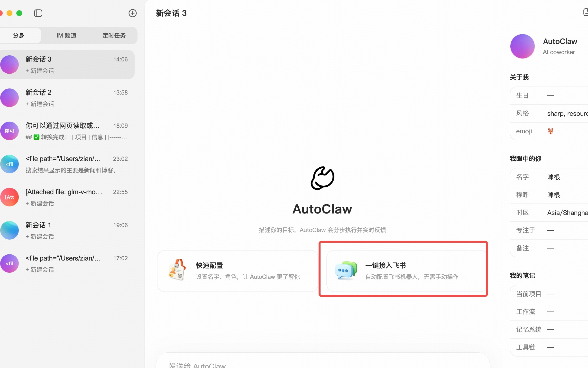Start a new session with the plus icon
This screenshot has width=588, height=368.
[x=132, y=13]
